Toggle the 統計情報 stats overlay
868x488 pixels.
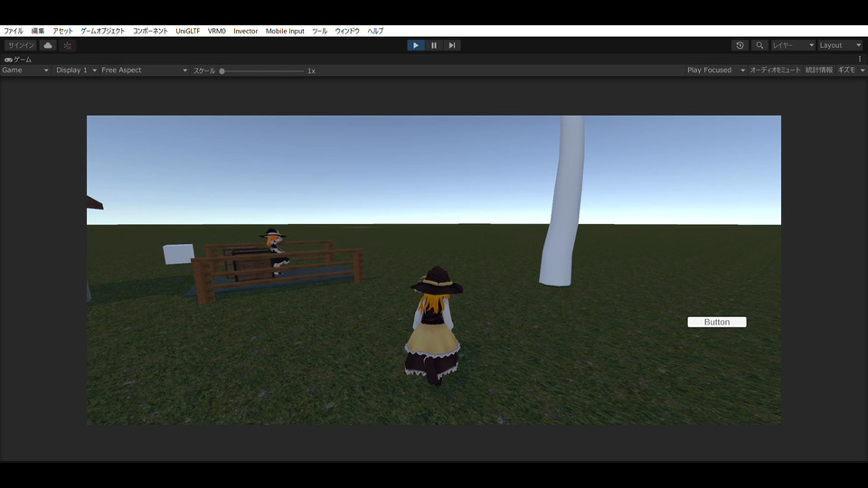coord(819,70)
